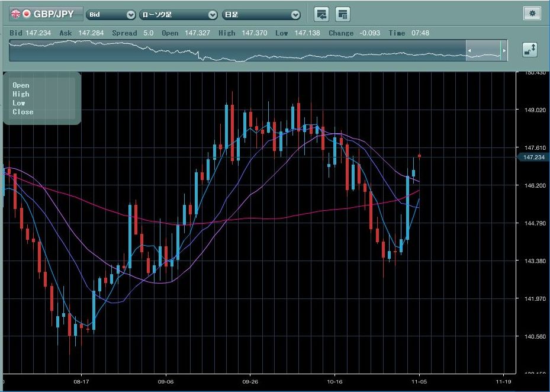This screenshot has height=392, width=550.
Task: Open the ローソク足 chart type dropdown
Action: click(x=178, y=14)
